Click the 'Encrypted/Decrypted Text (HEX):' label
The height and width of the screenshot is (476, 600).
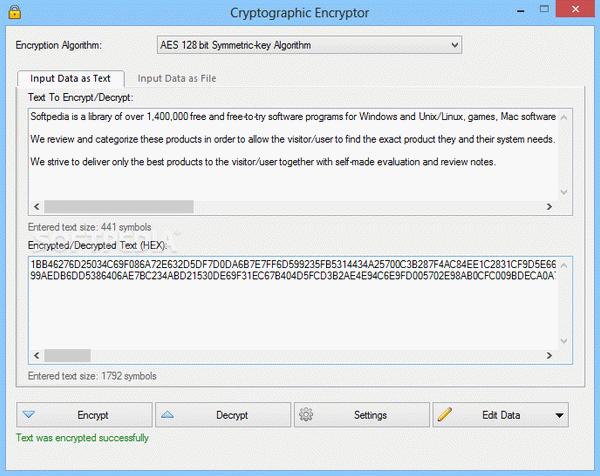coord(98,245)
